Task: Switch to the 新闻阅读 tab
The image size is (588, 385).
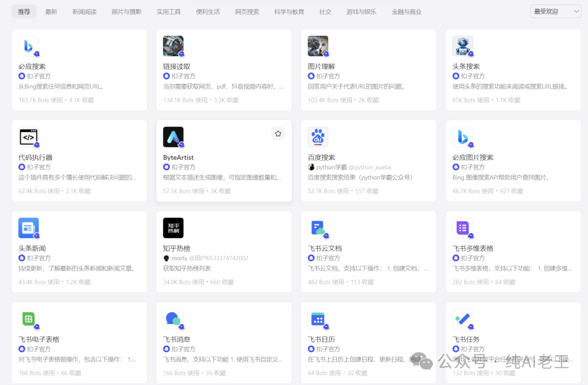Action: 84,11
